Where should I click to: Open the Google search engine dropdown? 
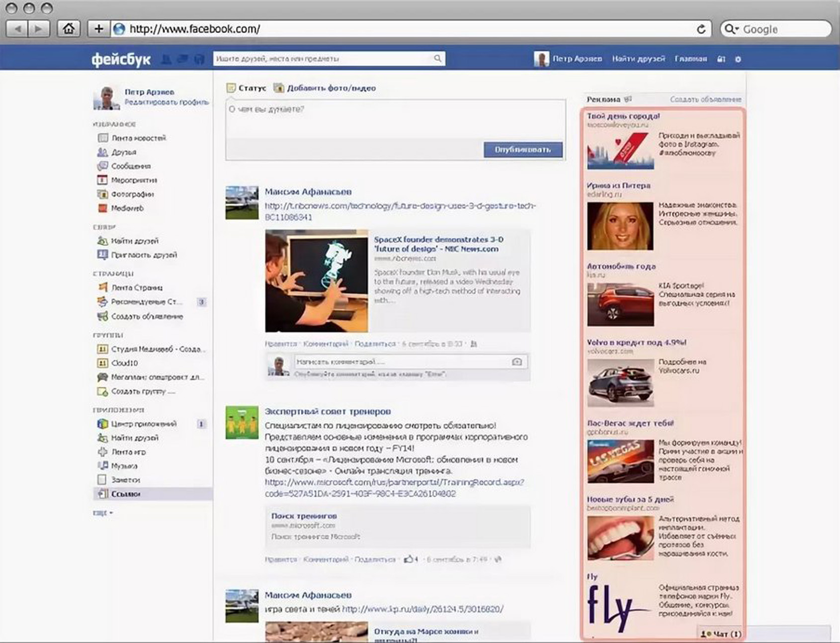[731, 29]
